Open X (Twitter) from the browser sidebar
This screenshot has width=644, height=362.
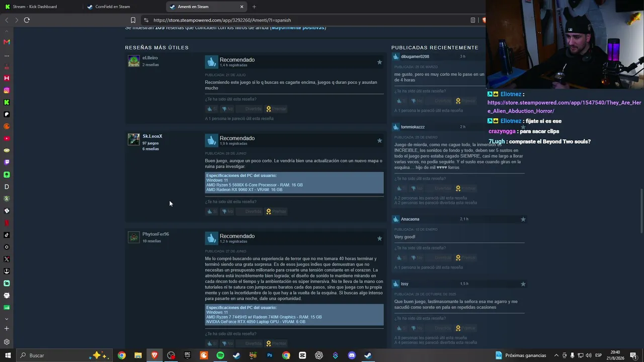(7, 259)
